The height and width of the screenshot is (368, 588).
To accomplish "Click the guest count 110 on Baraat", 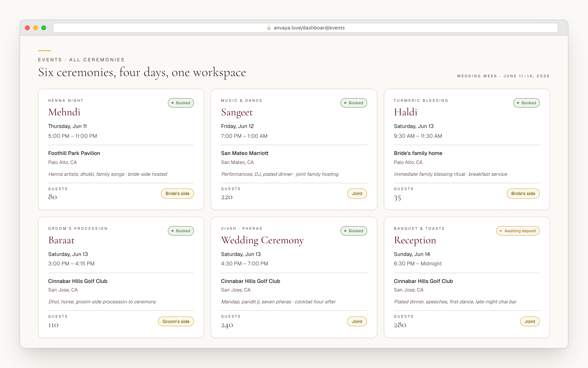I will click(53, 325).
